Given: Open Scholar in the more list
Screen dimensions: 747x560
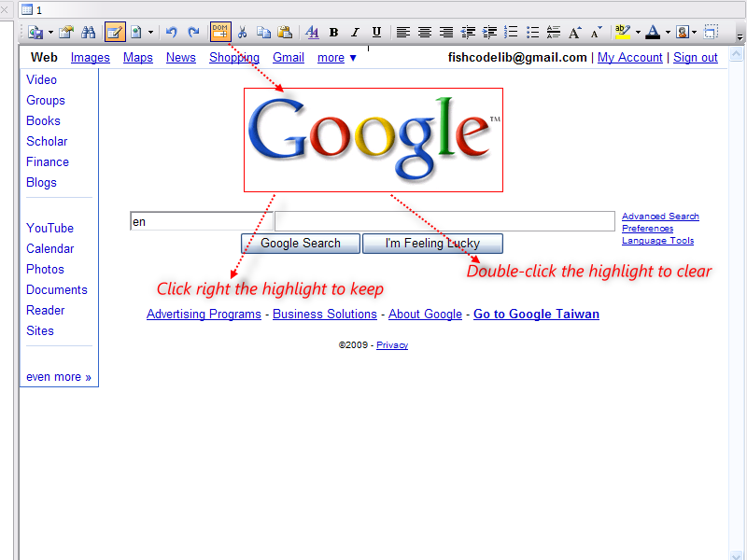Looking at the screenshot, I should [47, 142].
